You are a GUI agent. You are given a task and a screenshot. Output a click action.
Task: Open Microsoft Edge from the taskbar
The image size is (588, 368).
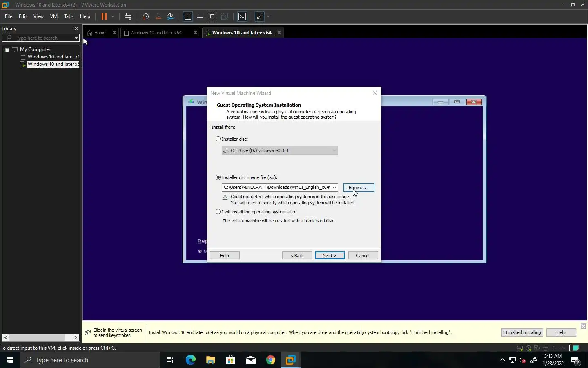tap(190, 360)
